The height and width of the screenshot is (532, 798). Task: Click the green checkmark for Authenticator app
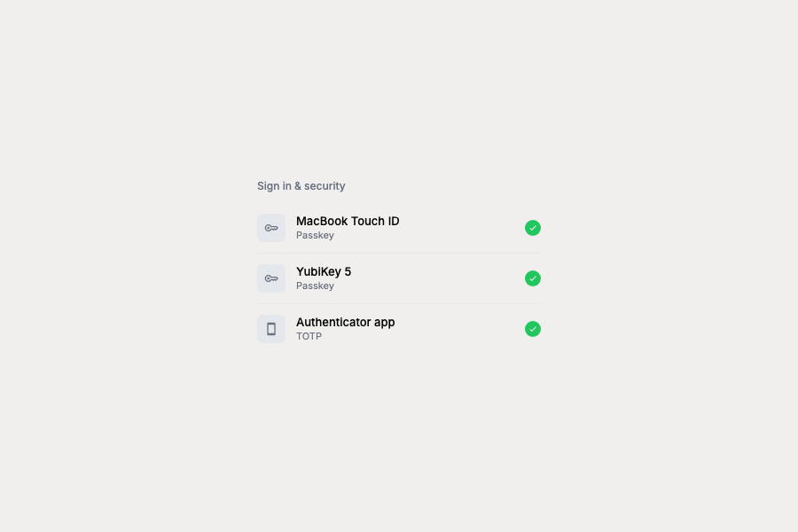533,329
